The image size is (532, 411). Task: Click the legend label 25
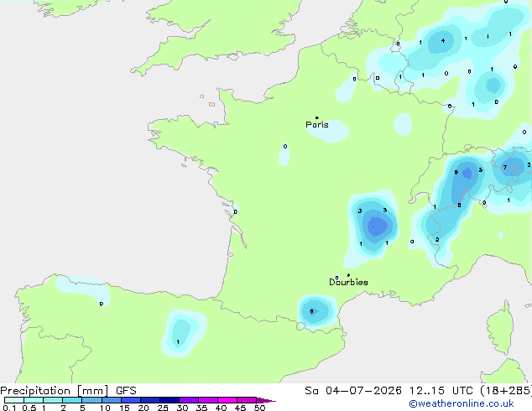point(163,408)
